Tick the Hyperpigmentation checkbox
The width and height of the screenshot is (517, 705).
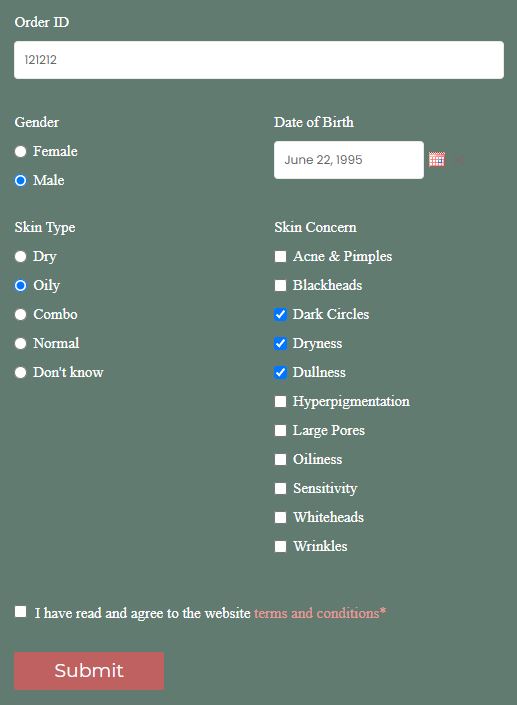point(280,402)
